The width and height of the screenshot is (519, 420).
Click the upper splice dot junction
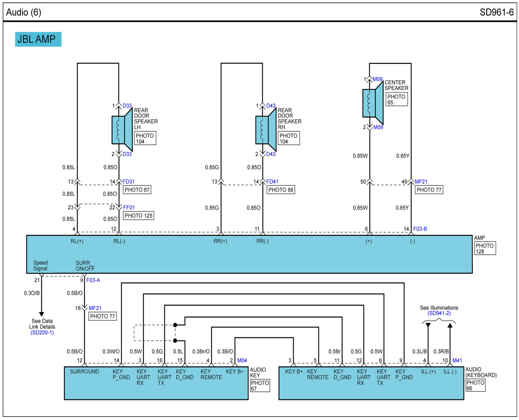pyautogui.click(x=175, y=325)
